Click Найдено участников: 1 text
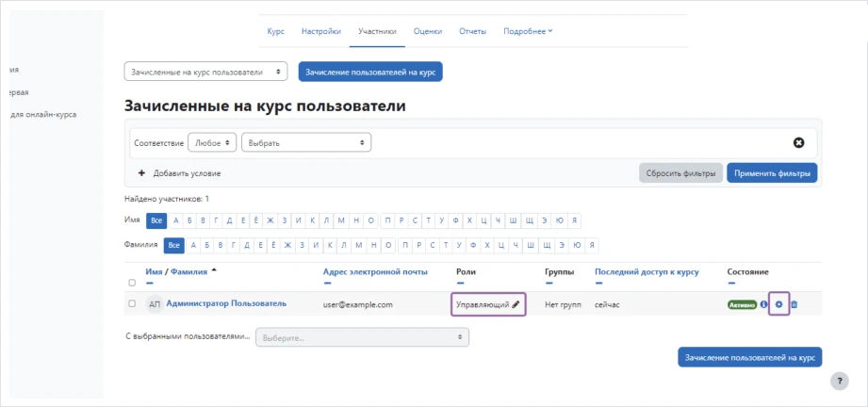The height and width of the screenshot is (407, 868). tap(167, 198)
